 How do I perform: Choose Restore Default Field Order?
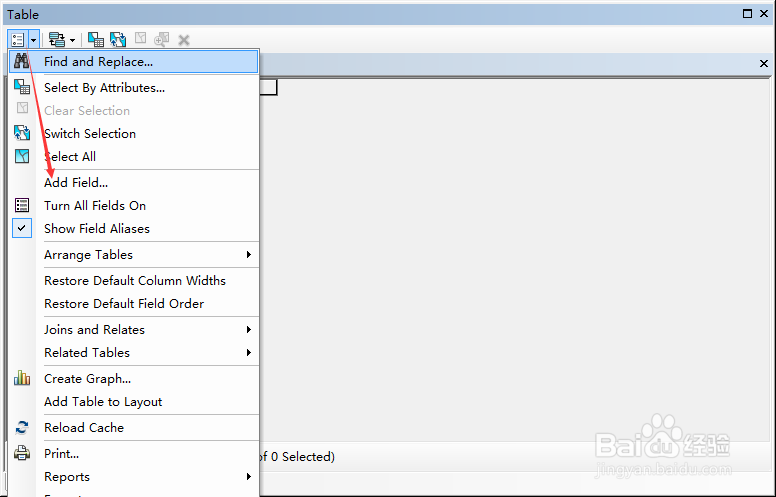click(134, 303)
